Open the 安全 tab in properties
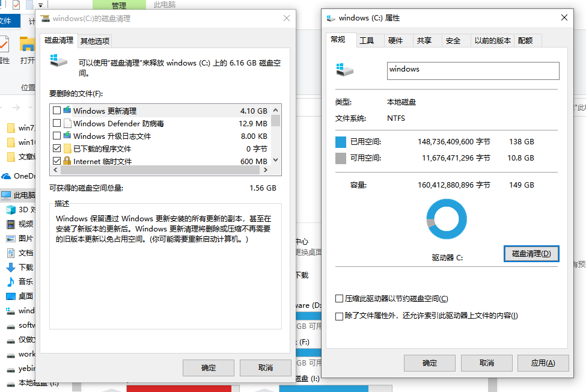This screenshot has width=586, height=392. coord(453,40)
